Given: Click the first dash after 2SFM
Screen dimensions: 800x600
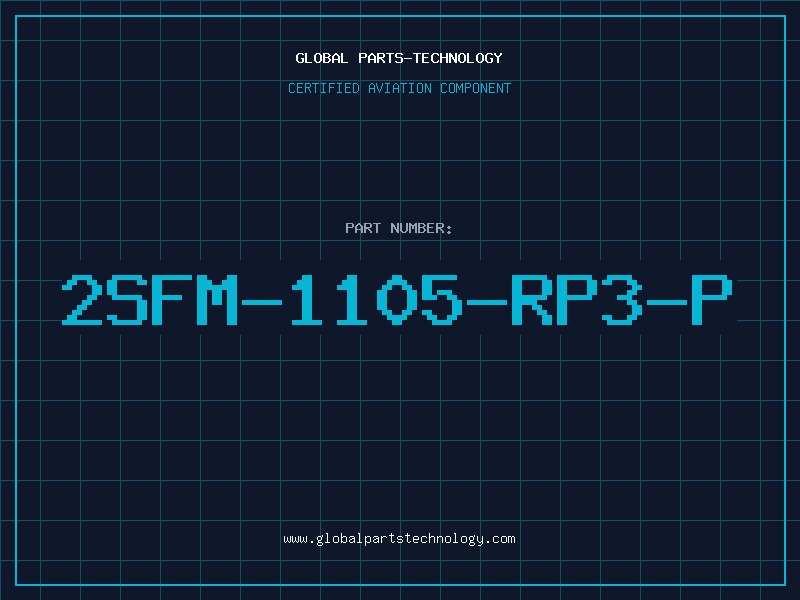Looking at the screenshot, I should (262, 303).
